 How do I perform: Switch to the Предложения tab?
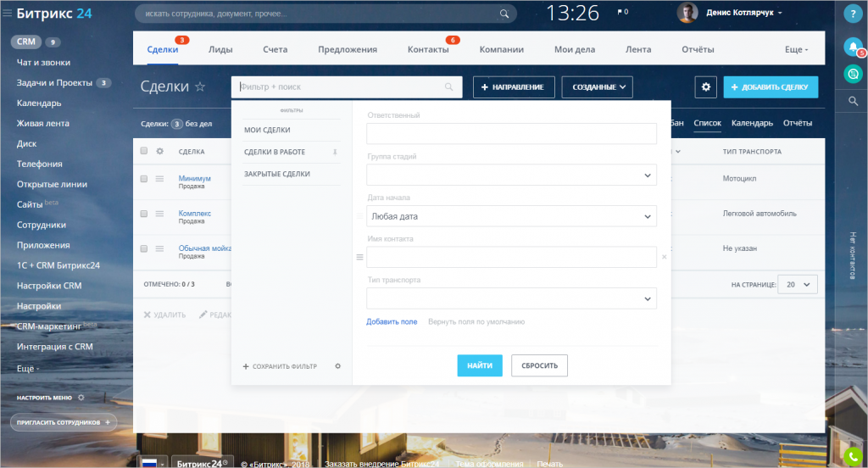click(x=348, y=49)
